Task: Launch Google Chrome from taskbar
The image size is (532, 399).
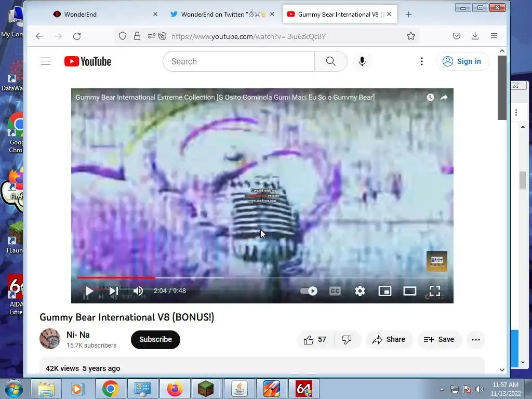Action: (x=110, y=389)
